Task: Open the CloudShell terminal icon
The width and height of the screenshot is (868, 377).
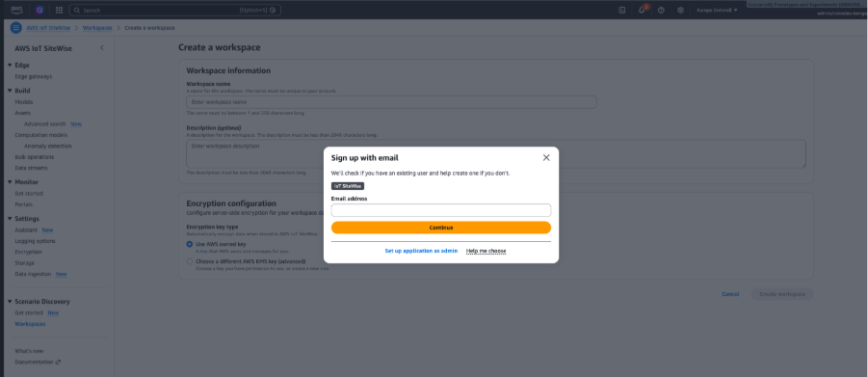Action: point(621,10)
